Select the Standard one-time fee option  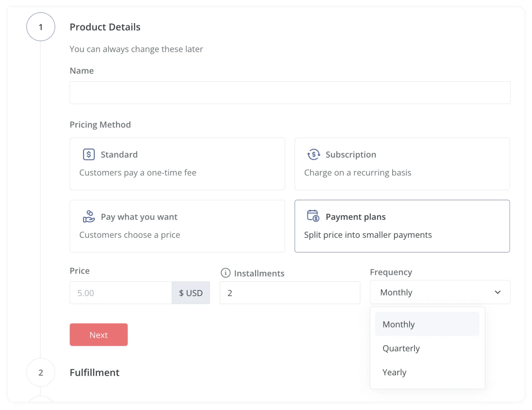177,164
